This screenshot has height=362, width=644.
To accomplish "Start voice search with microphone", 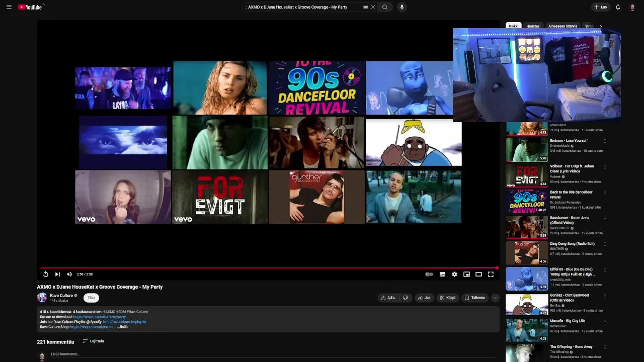I will click(401, 7).
